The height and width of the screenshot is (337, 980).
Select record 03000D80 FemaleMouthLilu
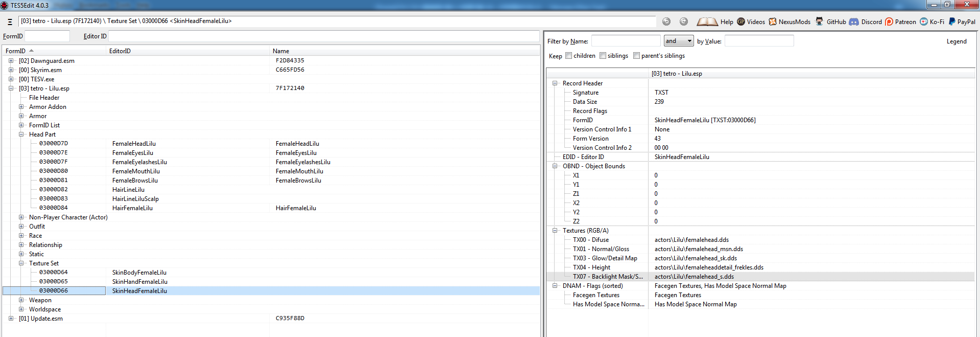coord(271,171)
